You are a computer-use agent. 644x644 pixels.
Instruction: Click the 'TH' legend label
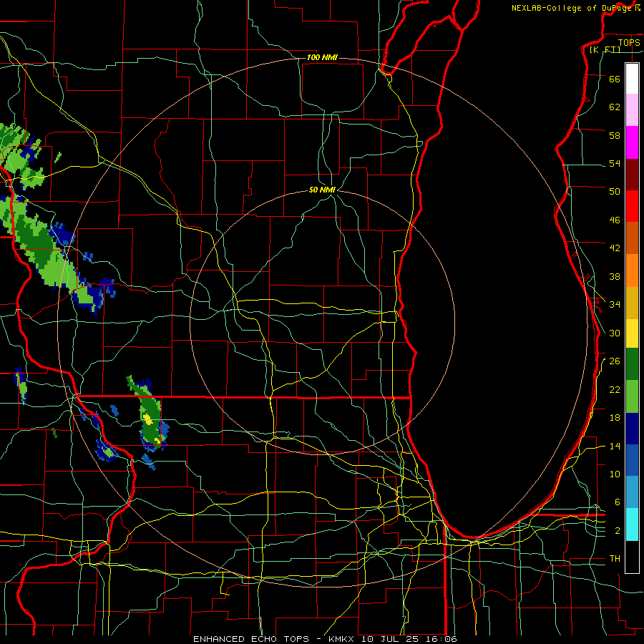click(x=615, y=559)
